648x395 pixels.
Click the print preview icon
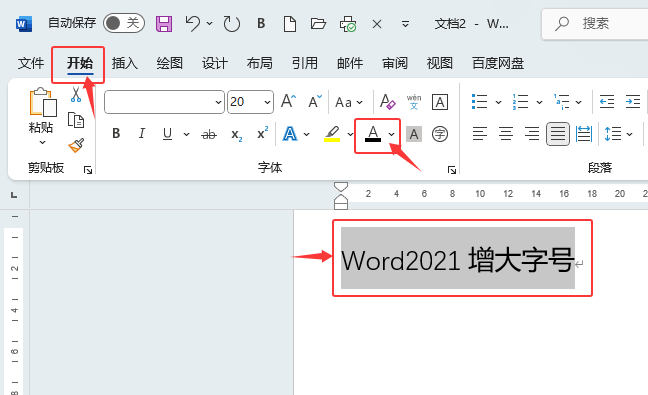[348, 24]
